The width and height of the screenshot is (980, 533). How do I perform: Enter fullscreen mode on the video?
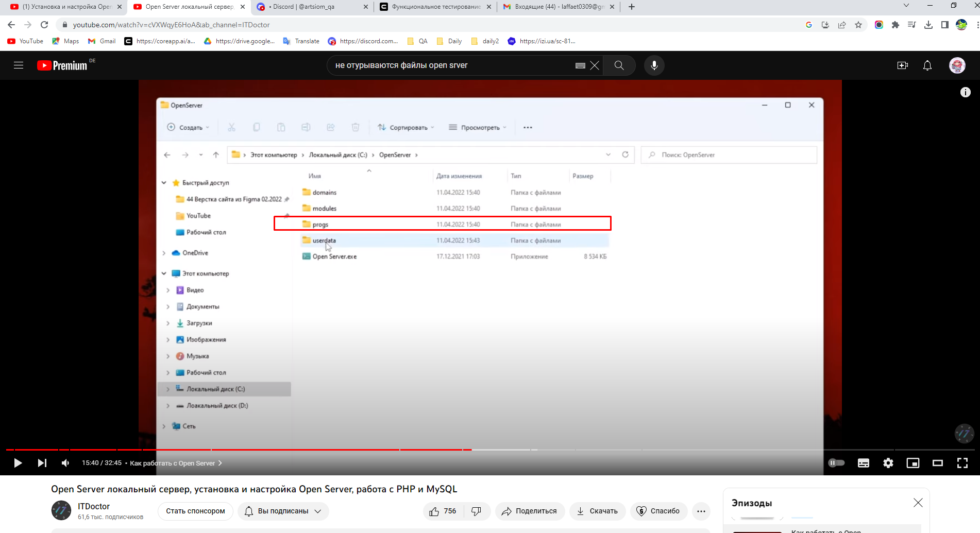click(962, 463)
